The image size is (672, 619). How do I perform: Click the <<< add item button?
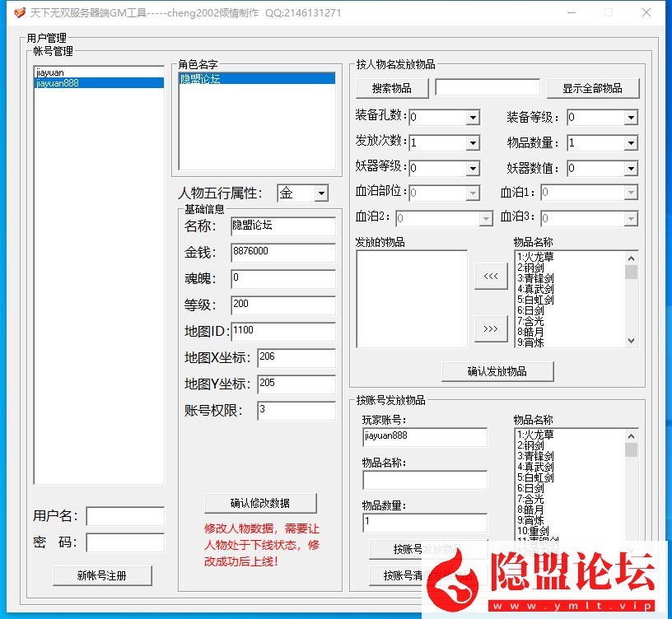tap(491, 277)
